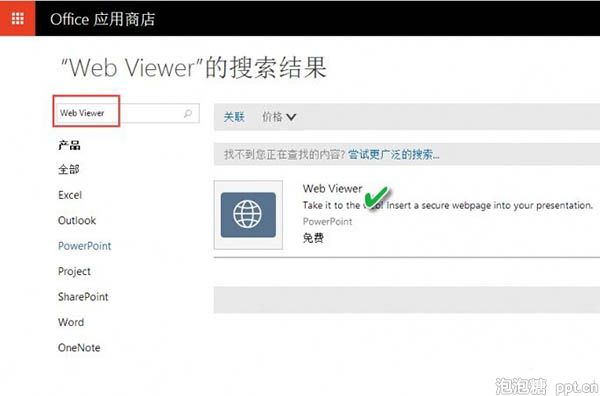Filter products by Word
Viewport: 600px width, 396px height.
point(71,322)
